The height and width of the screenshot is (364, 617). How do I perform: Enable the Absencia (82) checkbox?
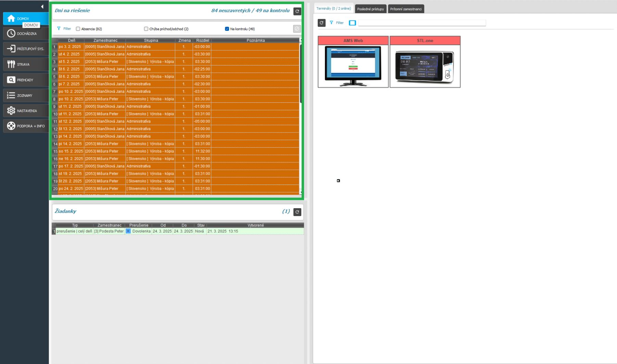78,29
